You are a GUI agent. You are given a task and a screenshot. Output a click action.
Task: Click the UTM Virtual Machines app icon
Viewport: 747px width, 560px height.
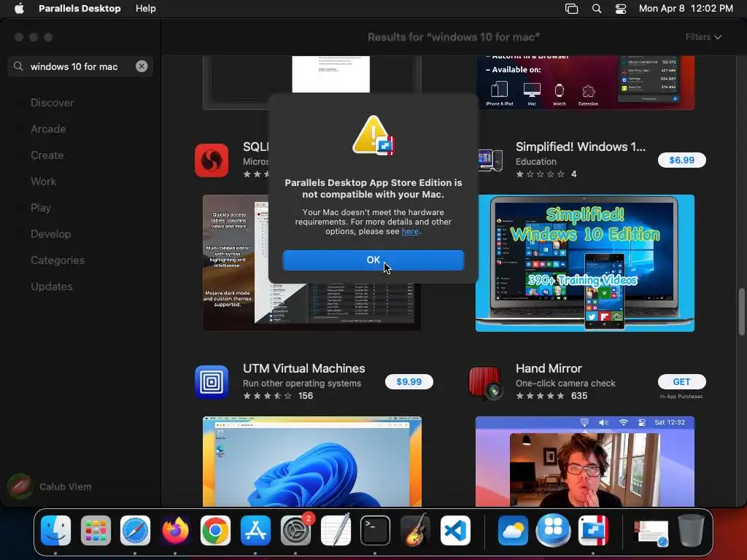click(x=212, y=382)
